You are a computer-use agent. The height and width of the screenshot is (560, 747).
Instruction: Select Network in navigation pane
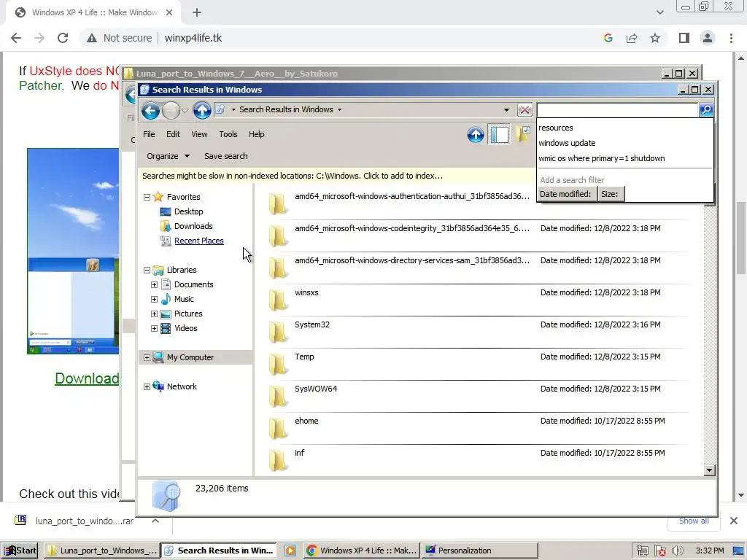tap(182, 386)
